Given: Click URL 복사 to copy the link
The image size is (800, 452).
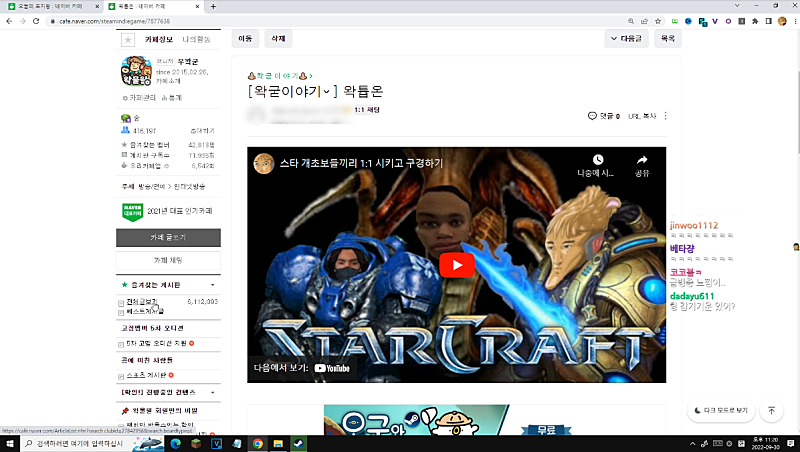Looking at the screenshot, I should 642,116.
